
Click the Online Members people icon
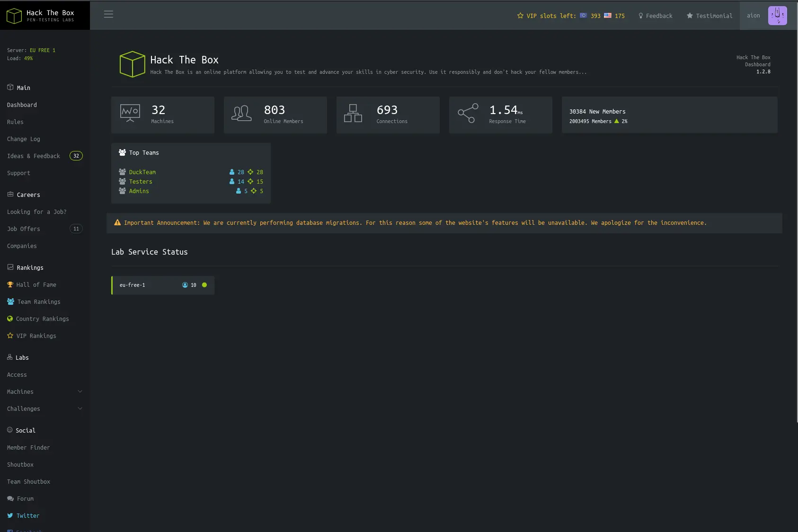[x=241, y=113]
